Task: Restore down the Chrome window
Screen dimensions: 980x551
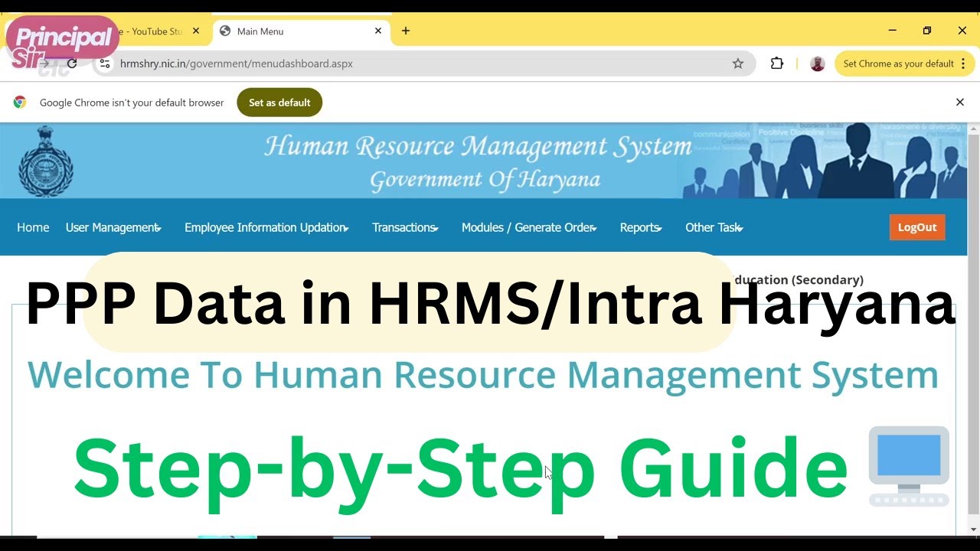Action: pyautogui.click(x=927, y=31)
